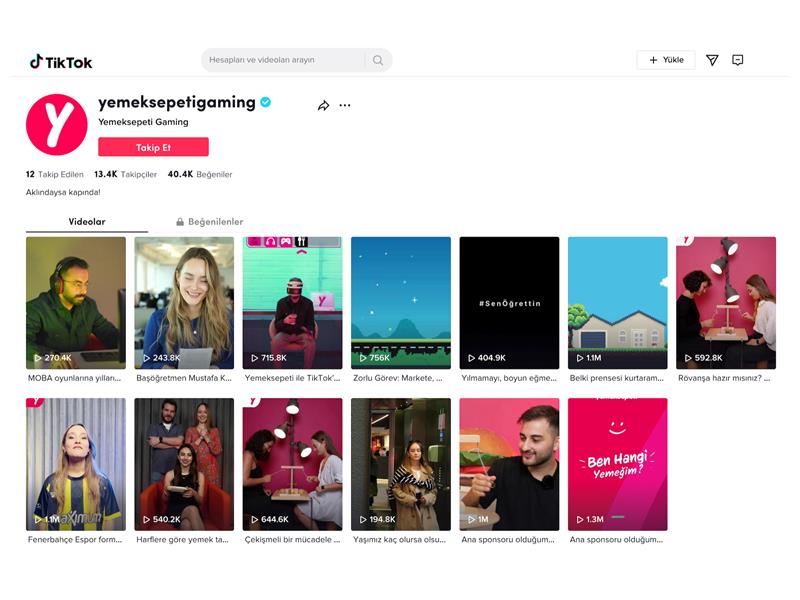Image resolution: width=800 pixels, height=600 pixels.
Task: Open the Ben Hangi Yemeğim video
Action: pos(617,464)
